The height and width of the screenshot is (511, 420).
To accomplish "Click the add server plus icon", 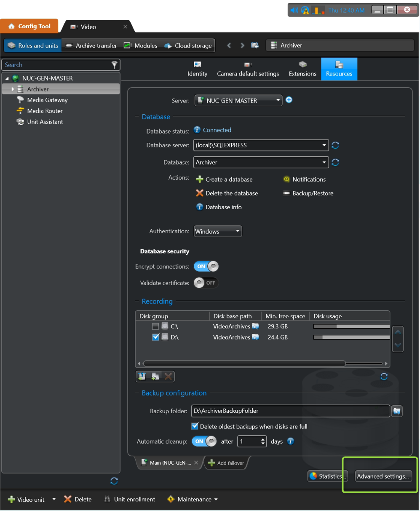I will point(289,100).
